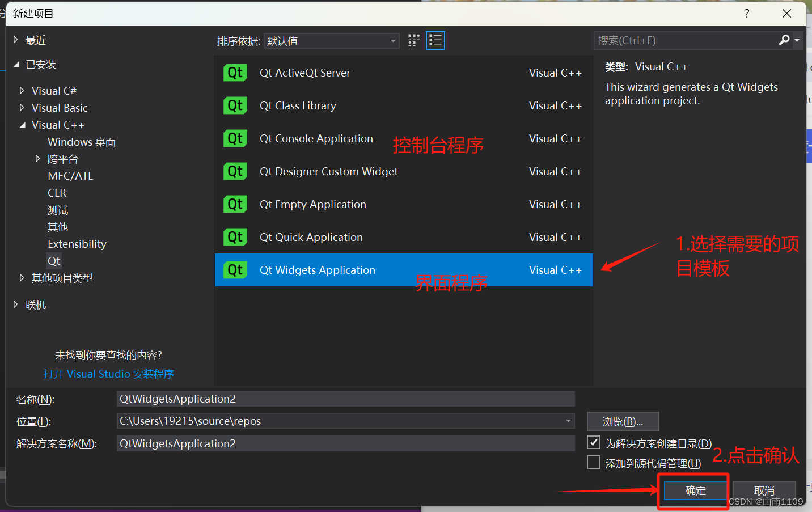Click the Qt Widgets Application green icon

(x=235, y=270)
